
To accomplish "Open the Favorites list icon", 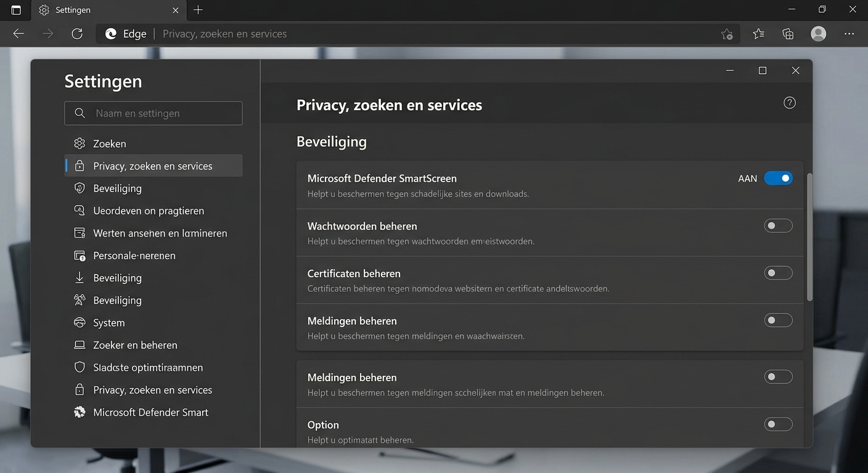I will pos(758,34).
